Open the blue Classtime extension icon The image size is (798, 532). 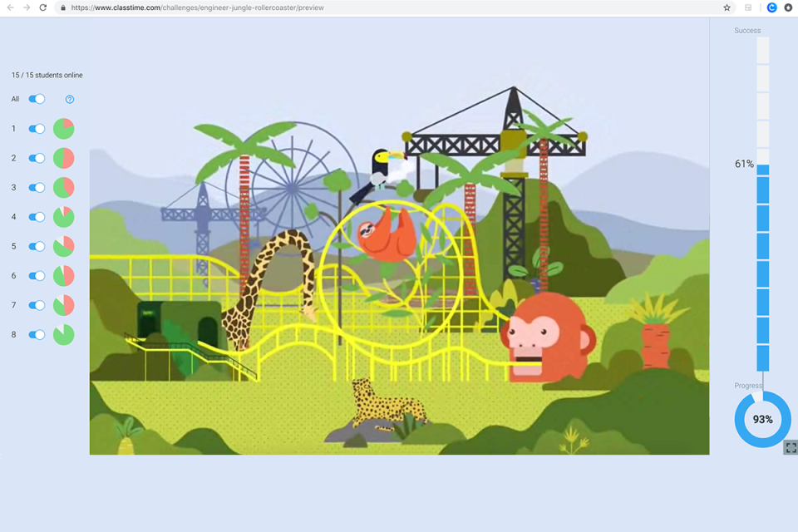pos(771,7)
